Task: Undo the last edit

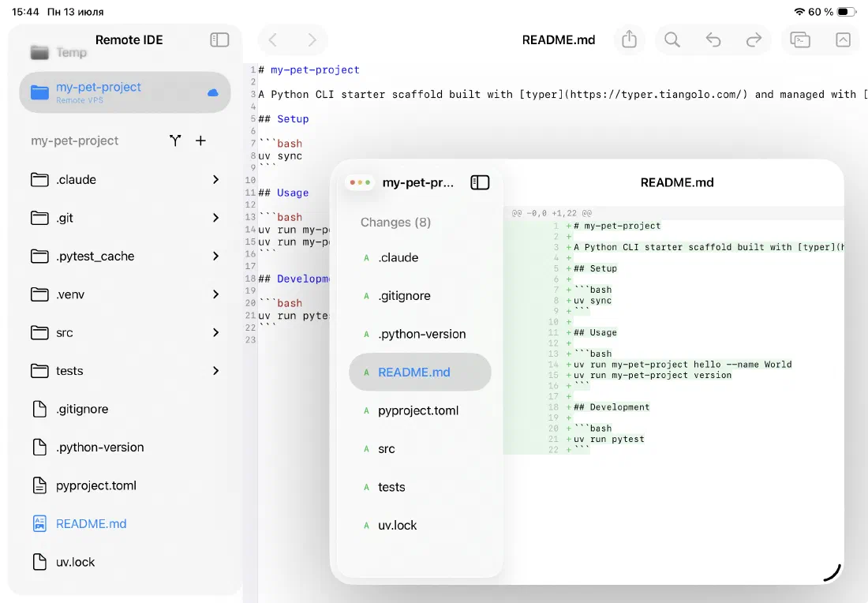Action: [x=713, y=40]
